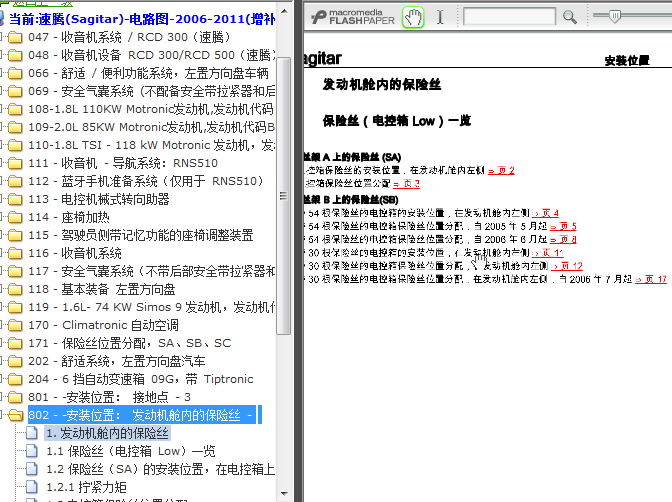This screenshot has height=502, width=672.
Task: Expand the 047 收音机系统 tree node
Action: pos(2,37)
